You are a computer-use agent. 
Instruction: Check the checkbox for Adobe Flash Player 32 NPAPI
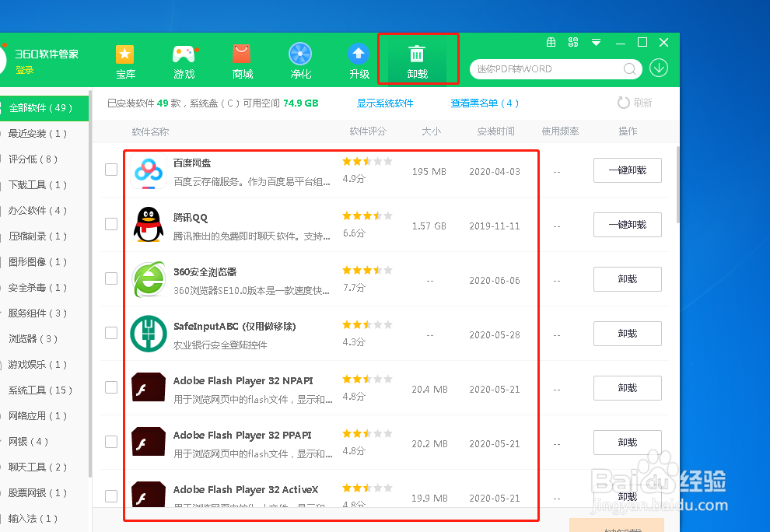coord(111,387)
